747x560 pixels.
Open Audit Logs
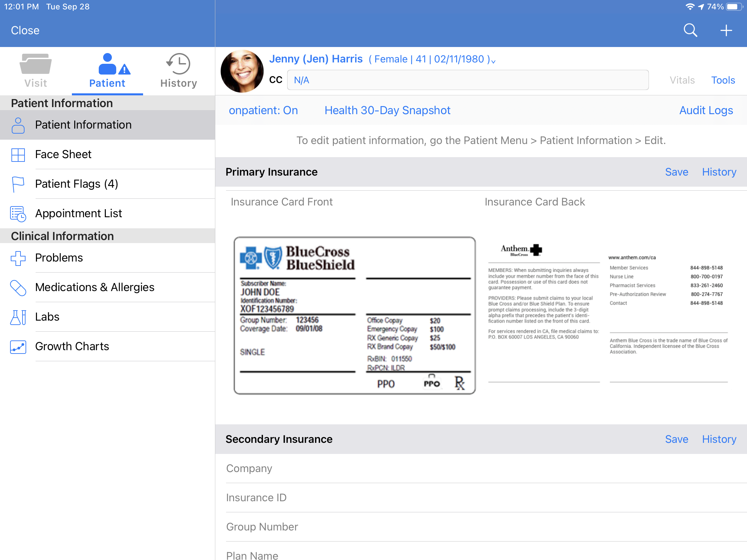click(706, 110)
